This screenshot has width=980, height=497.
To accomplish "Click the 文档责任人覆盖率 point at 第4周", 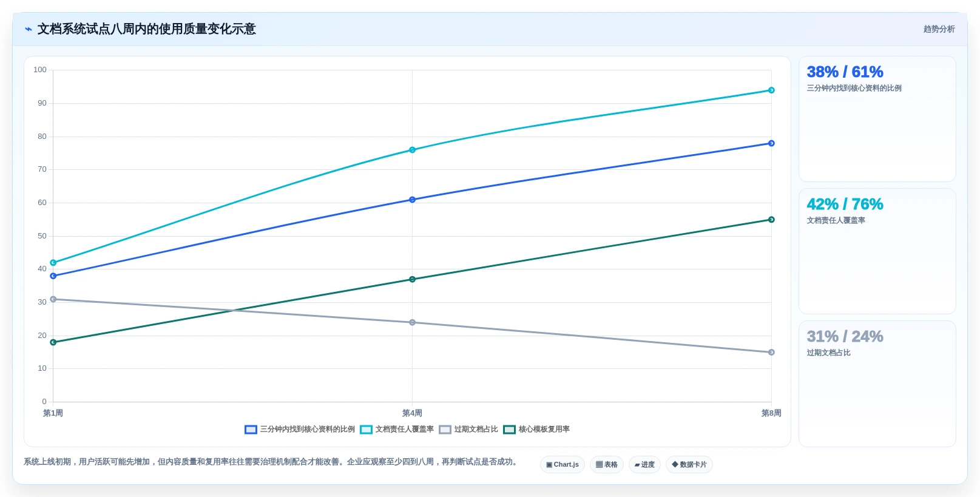I will click(x=412, y=150).
